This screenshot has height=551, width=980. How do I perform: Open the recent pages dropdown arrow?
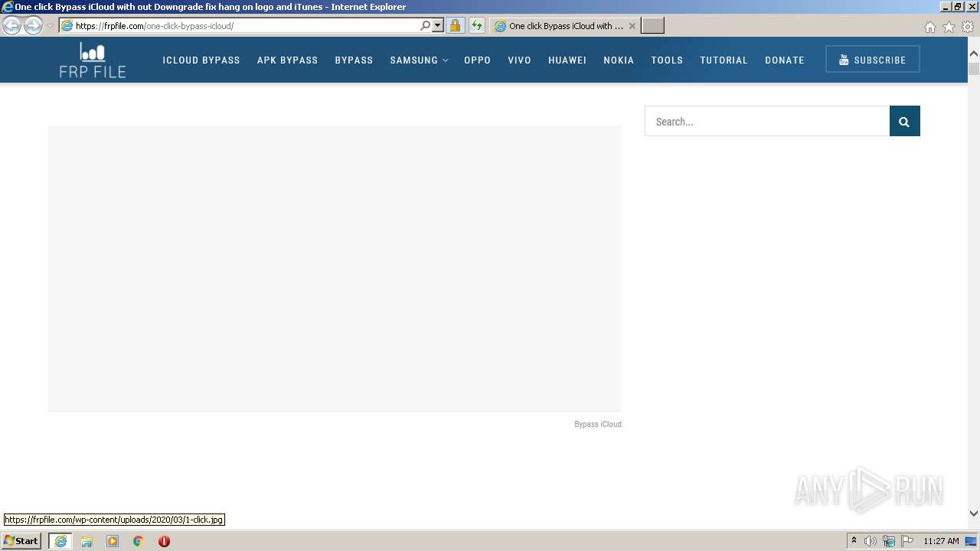pos(50,26)
